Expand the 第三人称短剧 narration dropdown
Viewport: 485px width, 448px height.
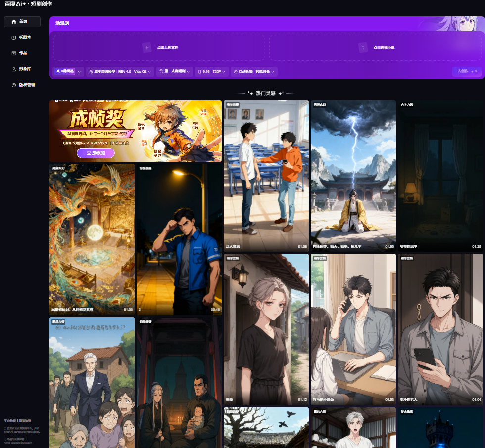[x=174, y=72]
